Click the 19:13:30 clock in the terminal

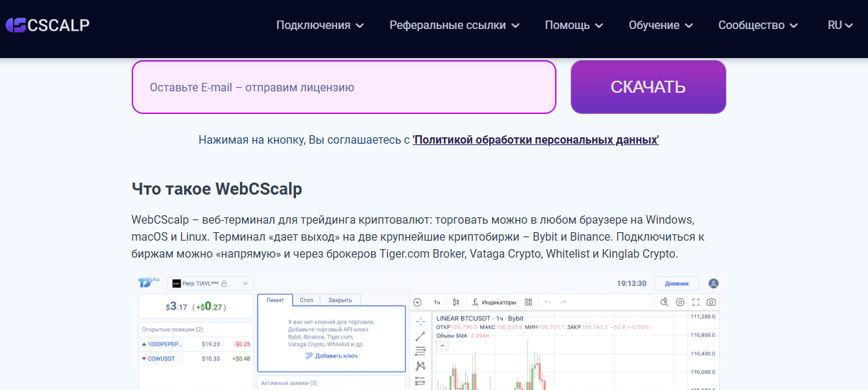631,283
